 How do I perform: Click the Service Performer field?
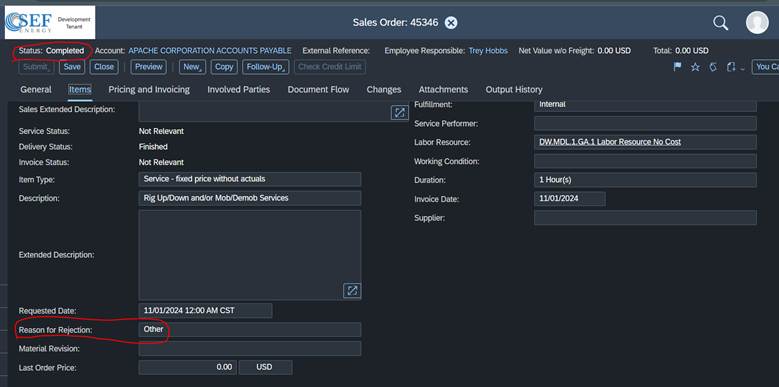pos(645,123)
